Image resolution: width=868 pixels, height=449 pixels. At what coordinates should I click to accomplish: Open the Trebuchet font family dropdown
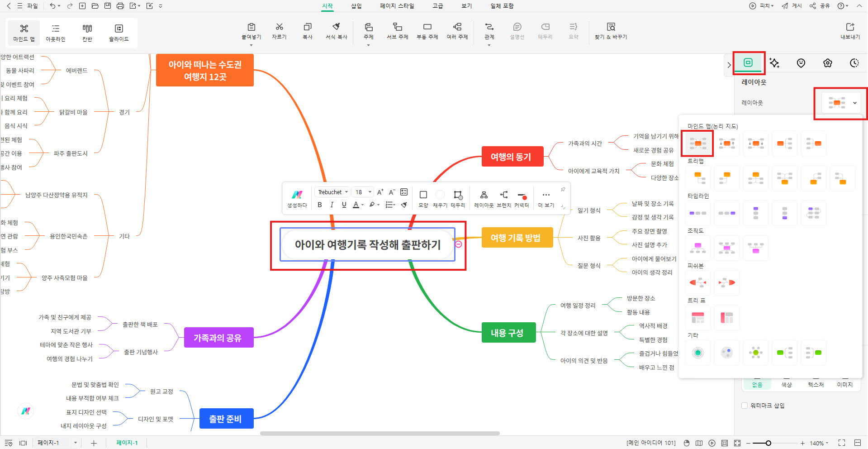pyautogui.click(x=333, y=192)
